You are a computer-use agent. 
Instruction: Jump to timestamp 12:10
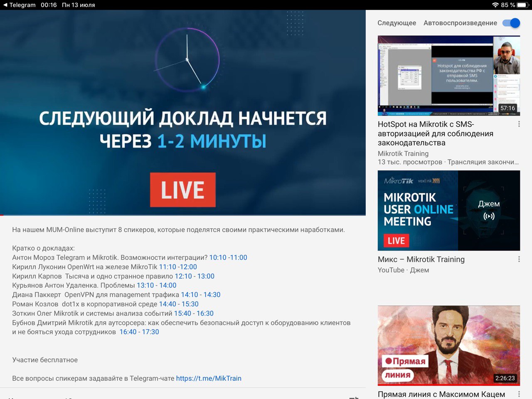(183, 276)
